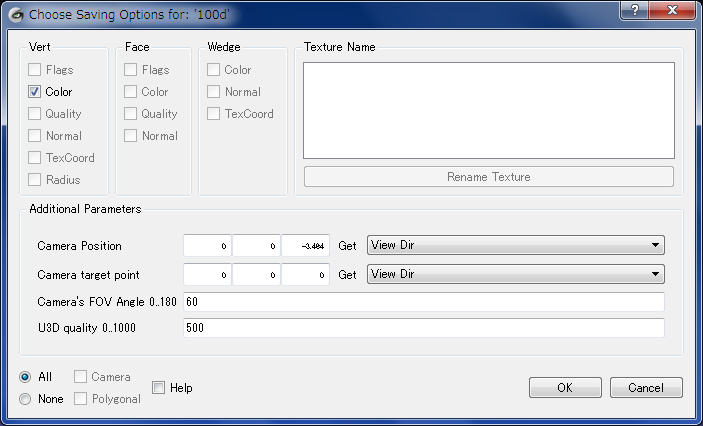Toggle the Camera checkbox at bottom
703x426 pixels.
coord(80,377)
